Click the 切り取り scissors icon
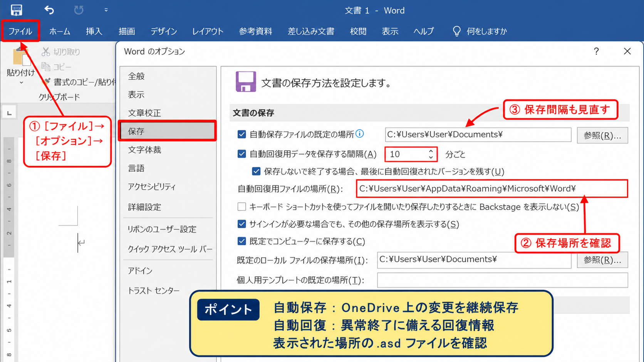 coord(46,52)
